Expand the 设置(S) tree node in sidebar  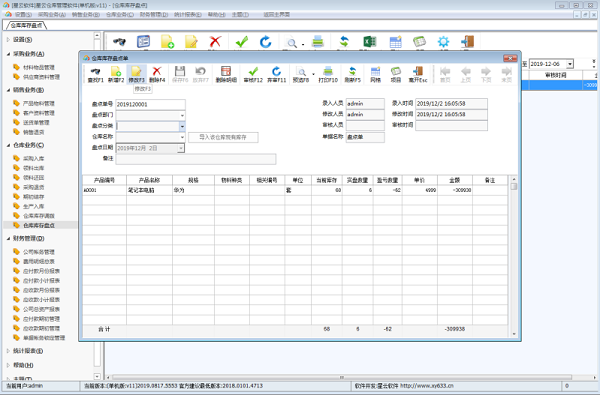8,40
